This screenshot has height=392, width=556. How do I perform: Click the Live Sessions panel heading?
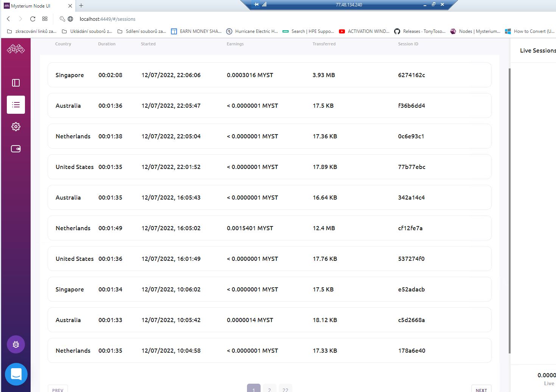pos(538,50)
